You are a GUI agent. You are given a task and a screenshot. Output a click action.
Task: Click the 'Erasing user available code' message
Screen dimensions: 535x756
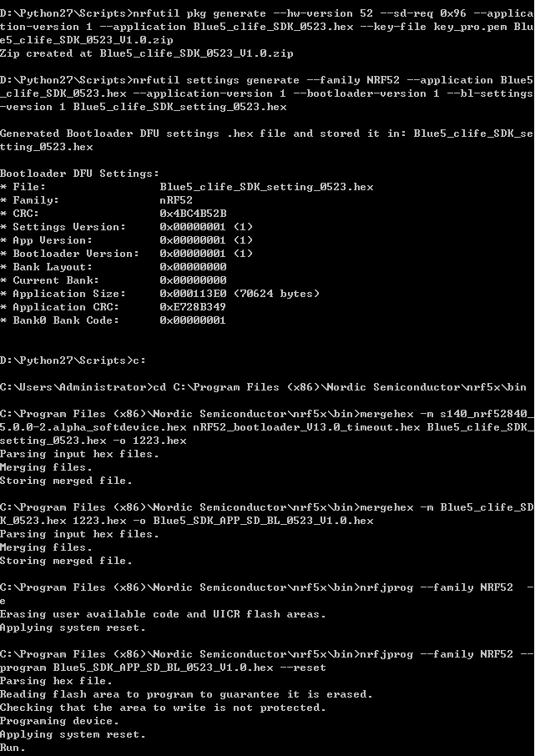coord(163,614)
